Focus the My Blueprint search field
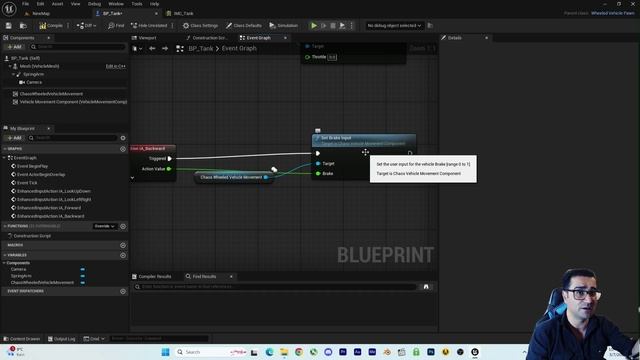Viewport: 640px width, 360px height. click(x=73, y=138)
